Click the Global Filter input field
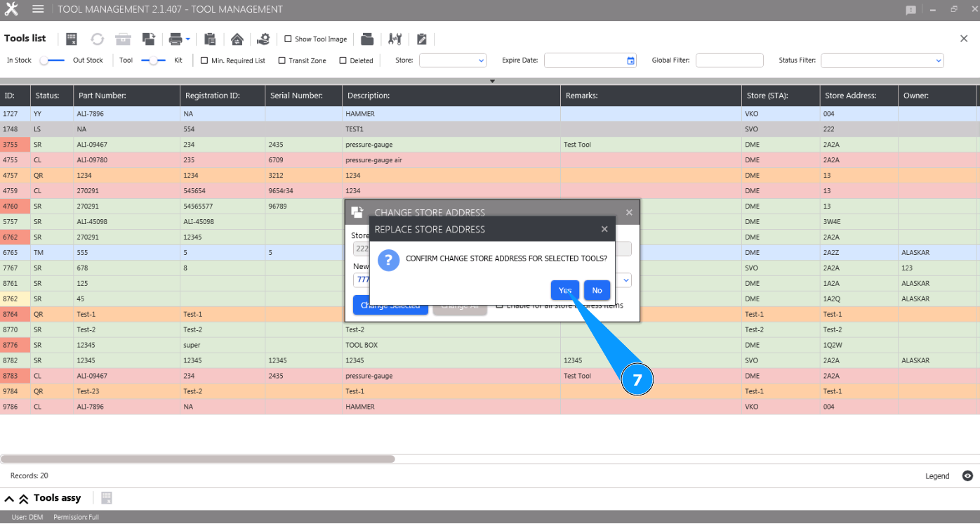 click(x=729, y=60)
